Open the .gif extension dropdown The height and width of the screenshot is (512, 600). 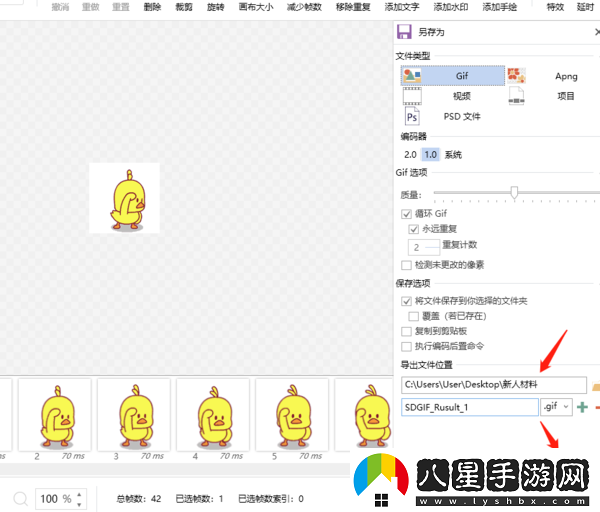[x=556, y=407]
